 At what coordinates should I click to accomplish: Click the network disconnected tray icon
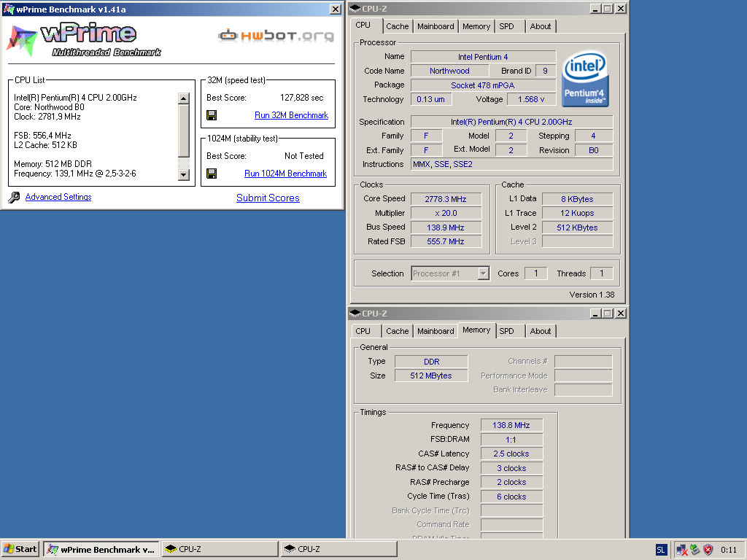(682, 550)
